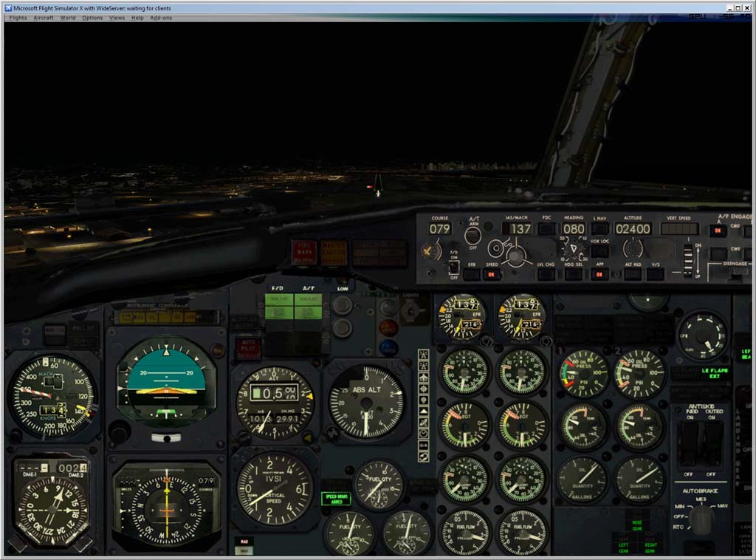756x560 pixels.
Task: Open the World menu
Action: point(68,18)
